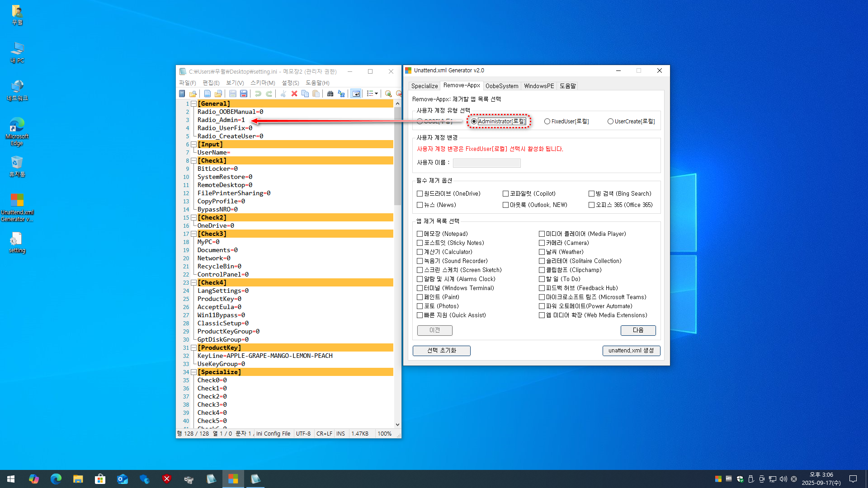Image resolution: width=868 pixels, height=488 pixels.
Task: Open the 스키마(M) menu
Action: tap(263, 83)
